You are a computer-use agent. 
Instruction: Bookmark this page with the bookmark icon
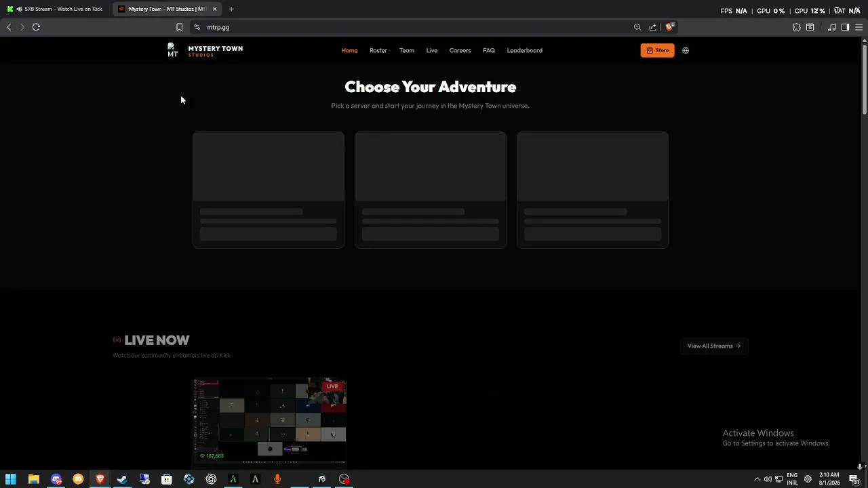(179, 27)
